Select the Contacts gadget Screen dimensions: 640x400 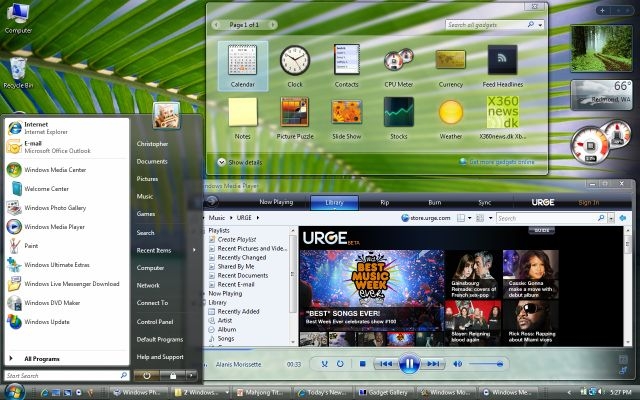[347, 66]
